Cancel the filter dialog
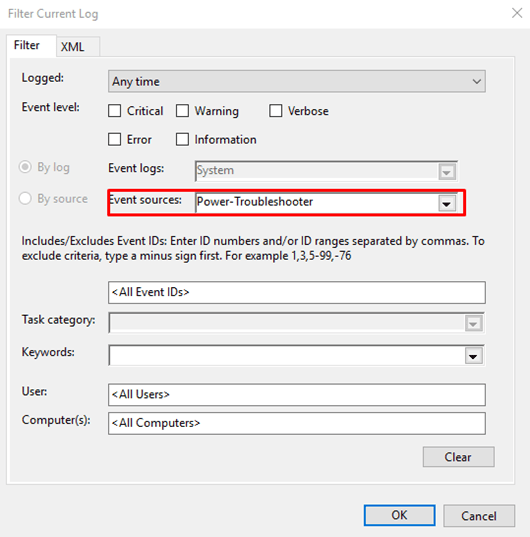Screen dimensions: 530x537 tap(479, 515)
